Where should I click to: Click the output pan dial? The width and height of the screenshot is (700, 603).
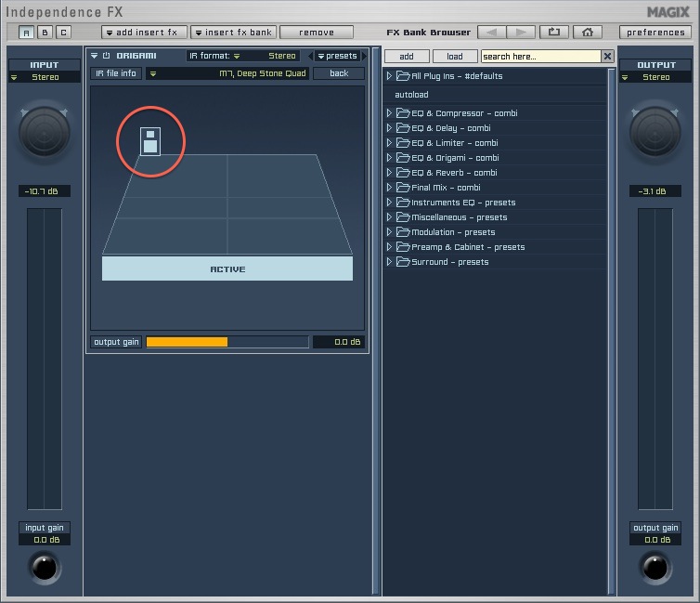(655, 132)
